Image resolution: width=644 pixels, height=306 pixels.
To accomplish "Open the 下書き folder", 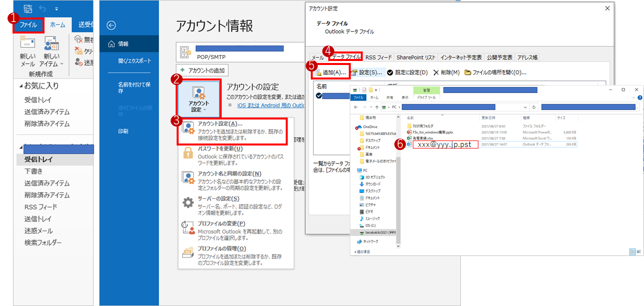I will pyautogui.click(x=34, y=171).
